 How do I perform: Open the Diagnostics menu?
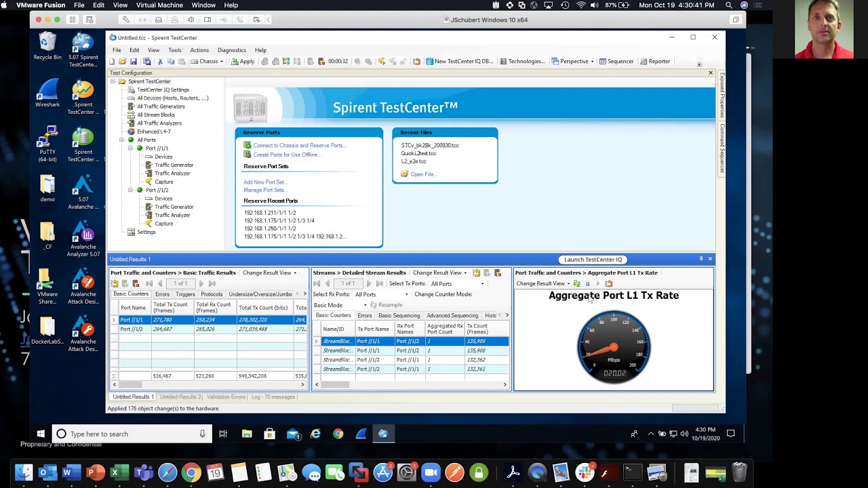(232, 50)
